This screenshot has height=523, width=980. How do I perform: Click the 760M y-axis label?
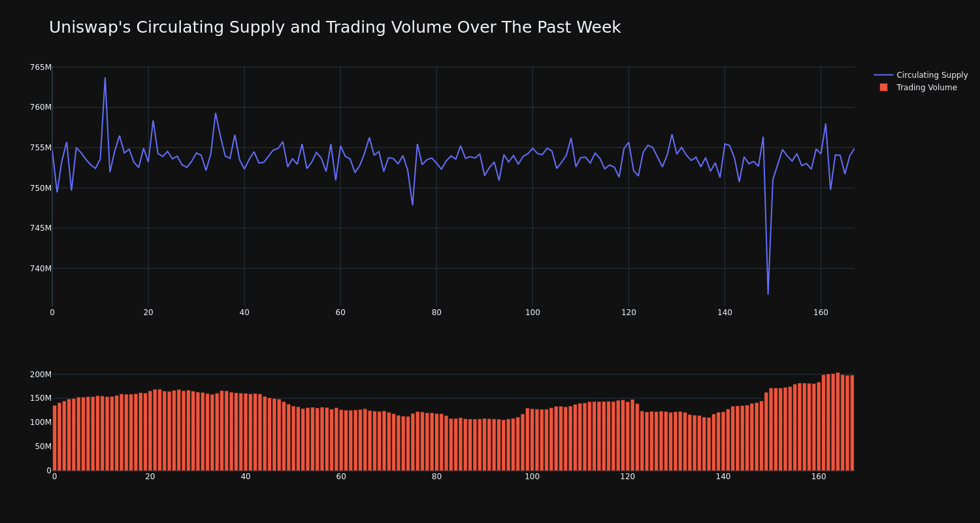click(x=41, y=107)
